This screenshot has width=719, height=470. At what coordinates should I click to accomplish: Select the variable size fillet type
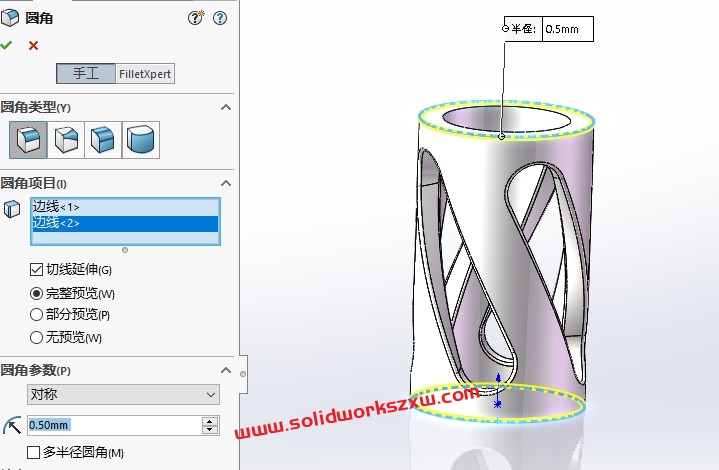point(66,140)
